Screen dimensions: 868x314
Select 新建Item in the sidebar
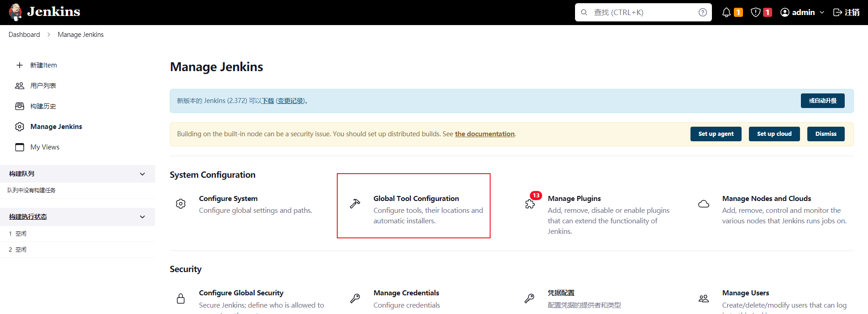click(43, 65)
